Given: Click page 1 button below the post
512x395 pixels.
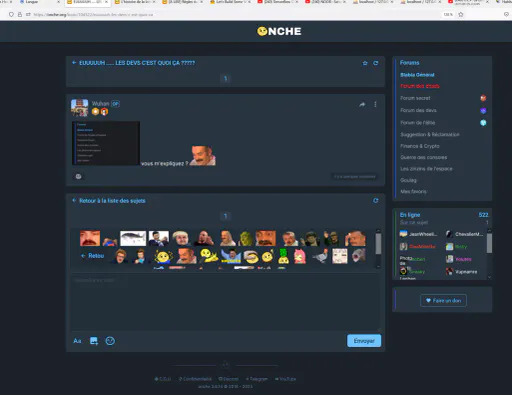Looking at the screenshot, I should coord(225,216).
